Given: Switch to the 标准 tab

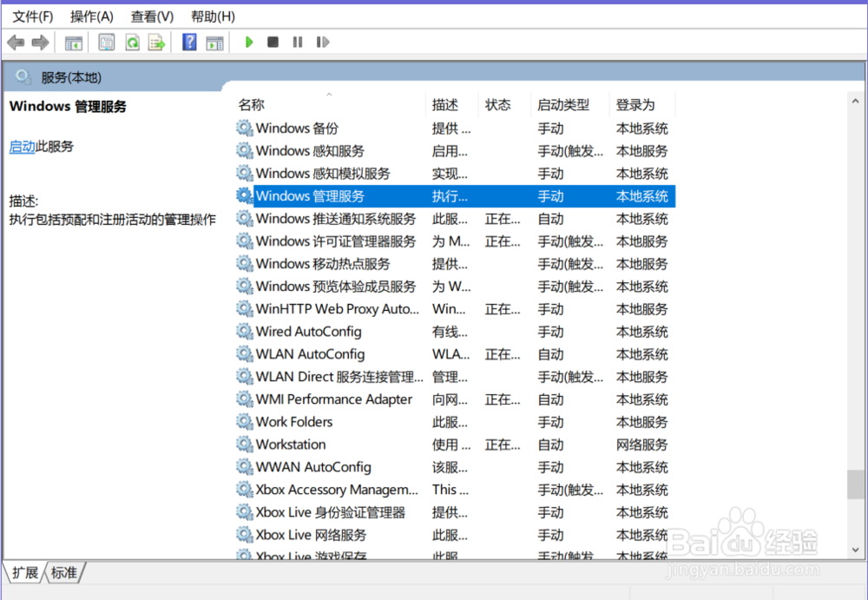Looking at the screenshot, I should click(63, 572).
